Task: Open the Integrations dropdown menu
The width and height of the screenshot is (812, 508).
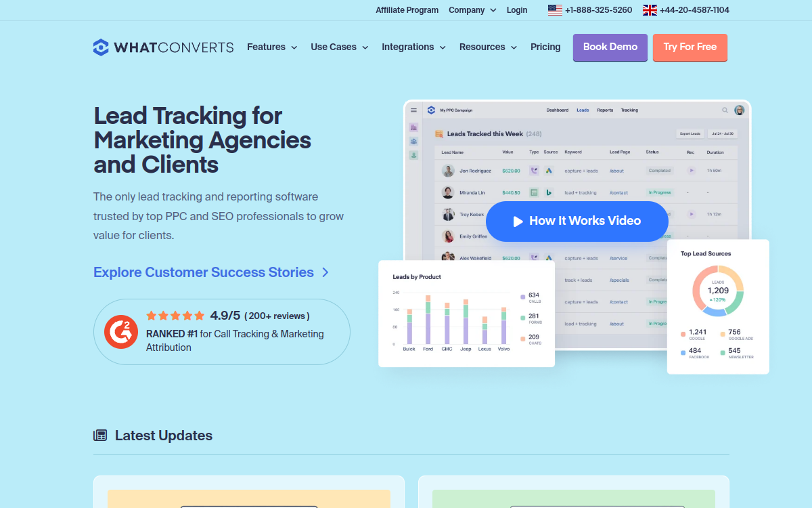Action: point(414,47)
